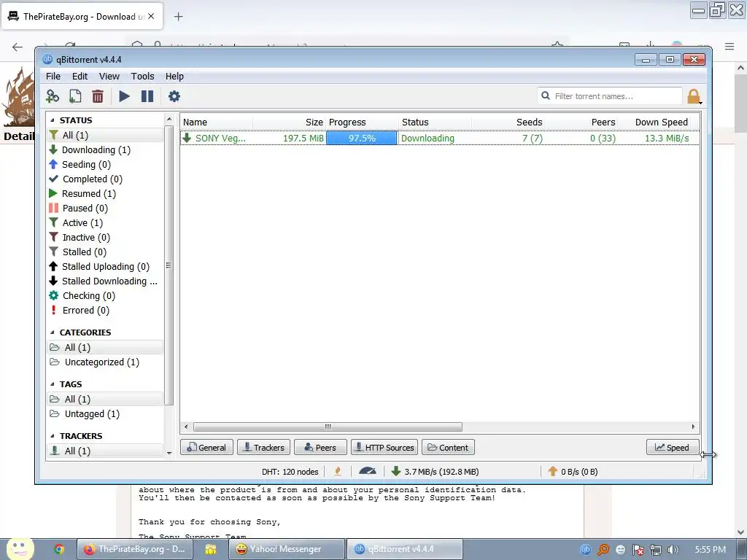Image resolution: width=747 pixels, height=560 pixels.
Task: Collapse the CATEGORIES section
Action: (53, 332)
